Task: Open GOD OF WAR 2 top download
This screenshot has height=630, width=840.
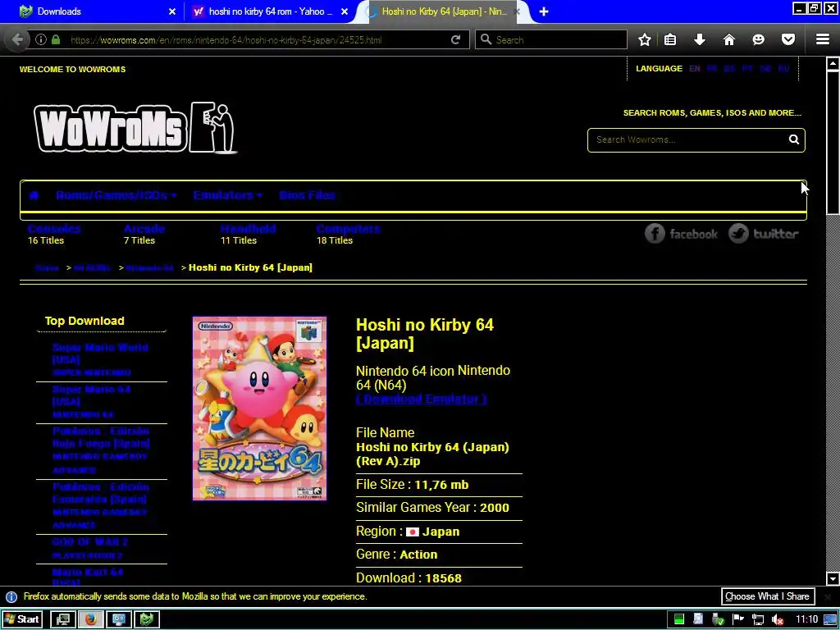Action: point(90,542)
